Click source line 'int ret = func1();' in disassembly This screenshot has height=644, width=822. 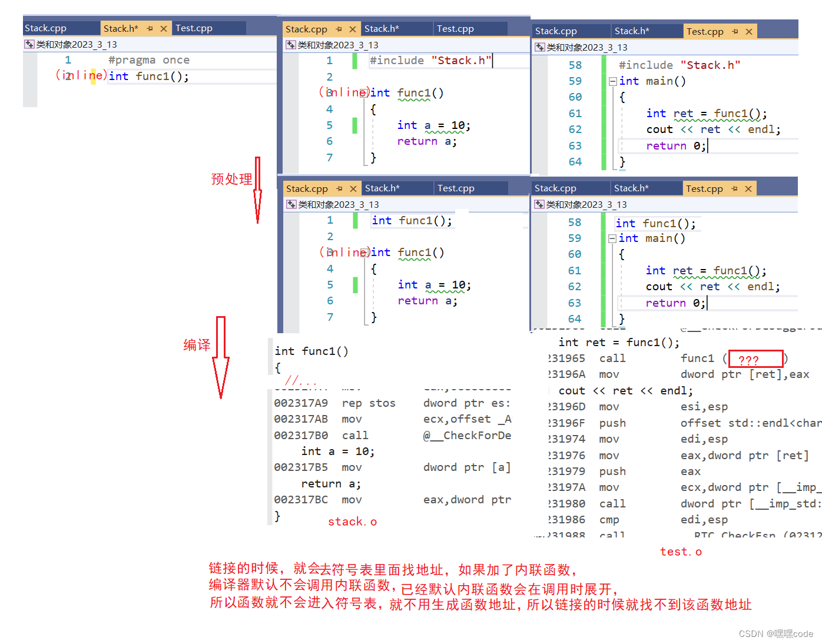(x=619, y=343)
